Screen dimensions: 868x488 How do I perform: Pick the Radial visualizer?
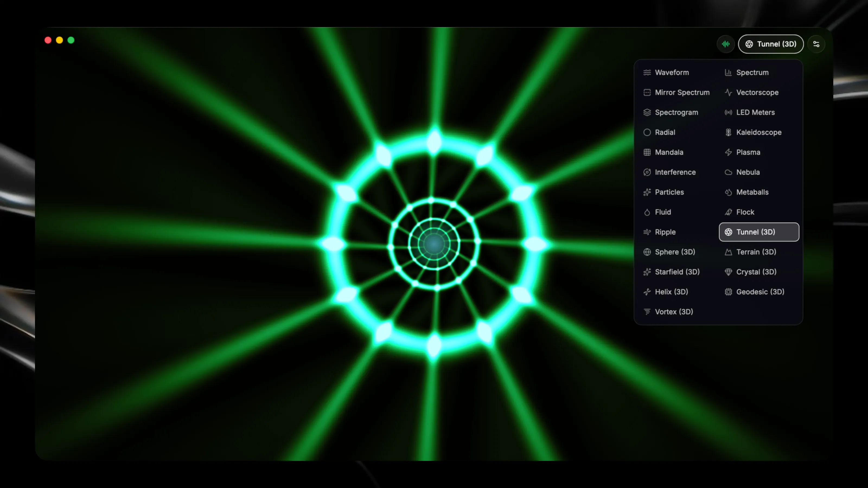pyautogui.click(x=678, y=132)
